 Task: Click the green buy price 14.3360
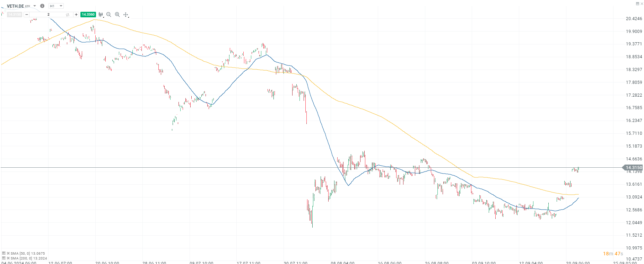click(88, 15)
